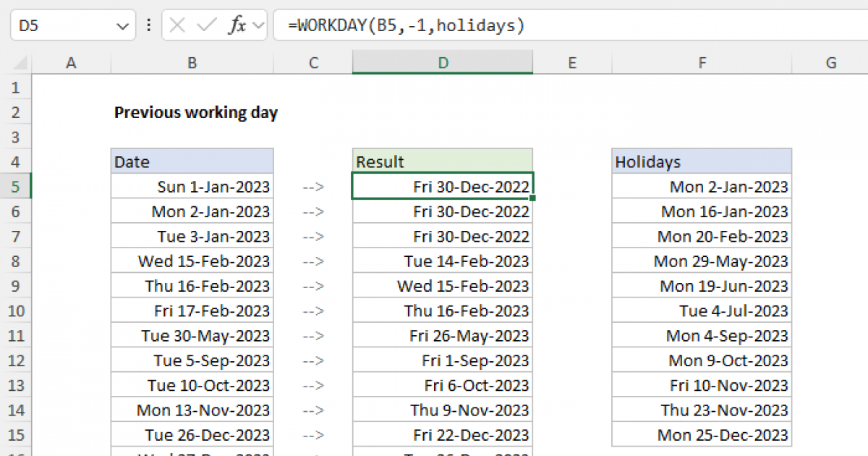Image resolution: width=868 pixels, height=456 pixels.
Task: Select column D by its header
Action: 442,63
